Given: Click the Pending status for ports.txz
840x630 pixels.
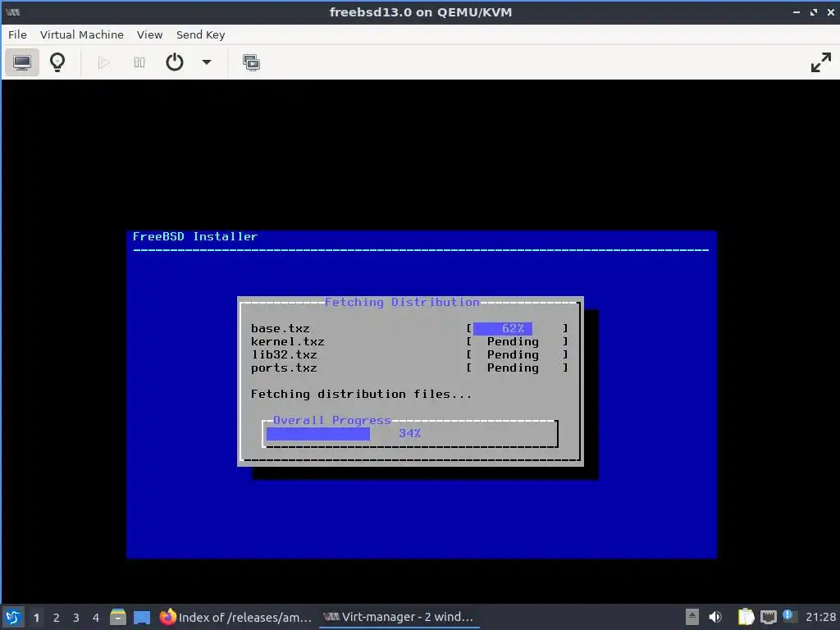Looking at the screenshot, I should click(x=513, y=368).
